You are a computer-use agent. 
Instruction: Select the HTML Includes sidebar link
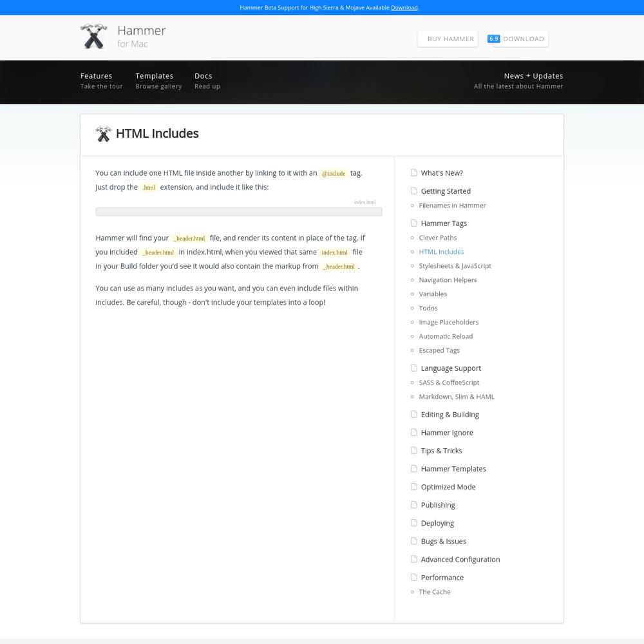[442, 252]
